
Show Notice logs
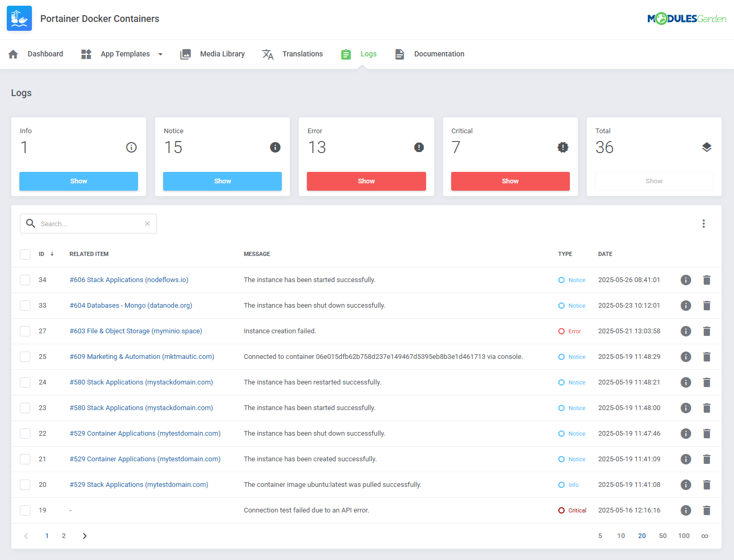(x=222, y=181)
